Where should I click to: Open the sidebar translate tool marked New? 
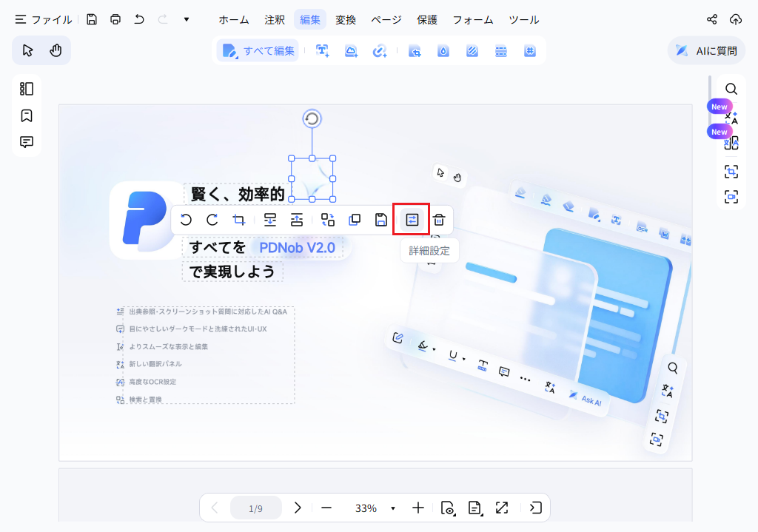(731, 118)
